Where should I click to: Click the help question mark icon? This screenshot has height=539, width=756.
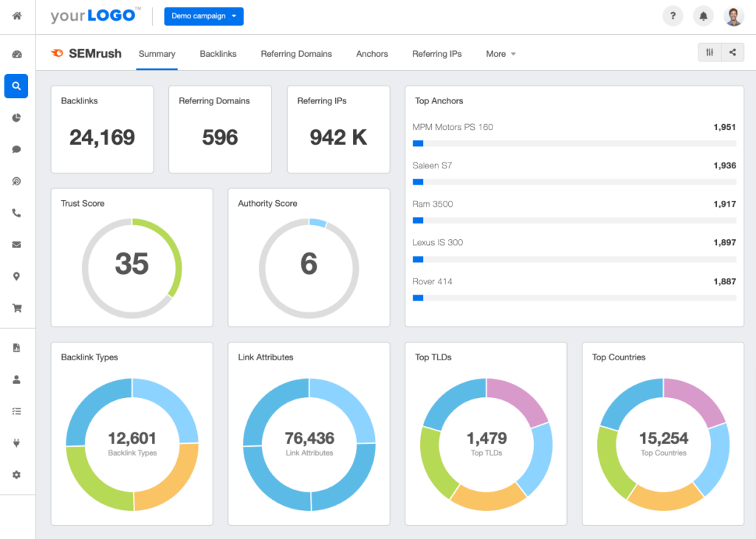[x=673, y=16]
